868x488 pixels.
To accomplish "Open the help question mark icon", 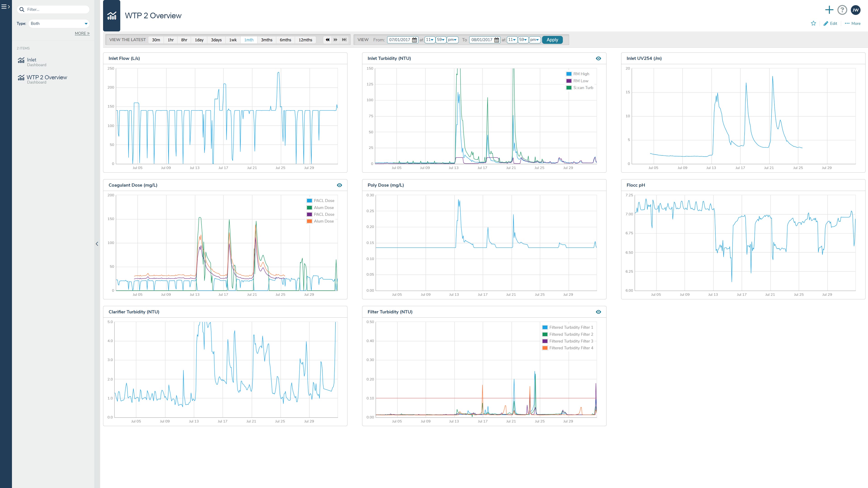I will coord(842,10).
